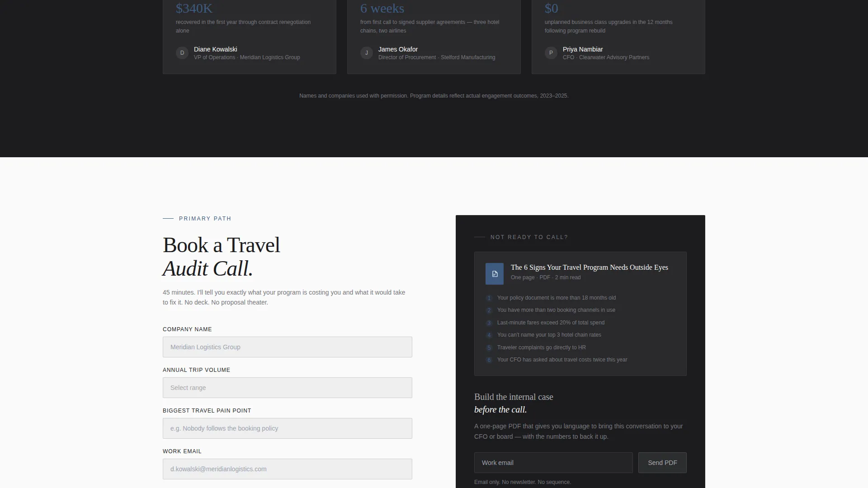Click the number 6 badge in the signs list
Viewport: 868px width, 488px height.
click(x=489, y=360)
